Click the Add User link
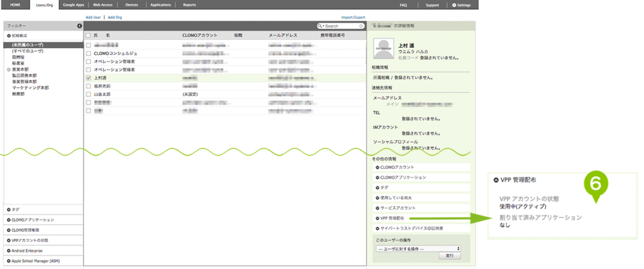644x269 pixels. [92, 18]
